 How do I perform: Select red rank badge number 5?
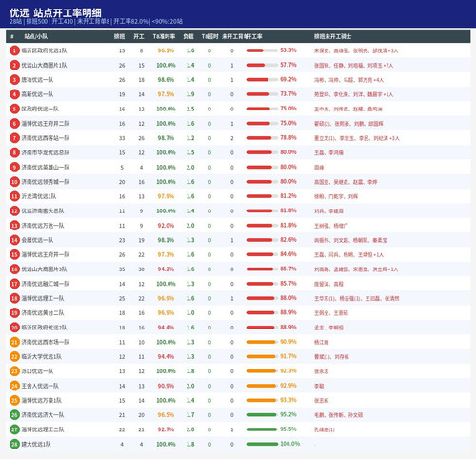tap(14, 109)
